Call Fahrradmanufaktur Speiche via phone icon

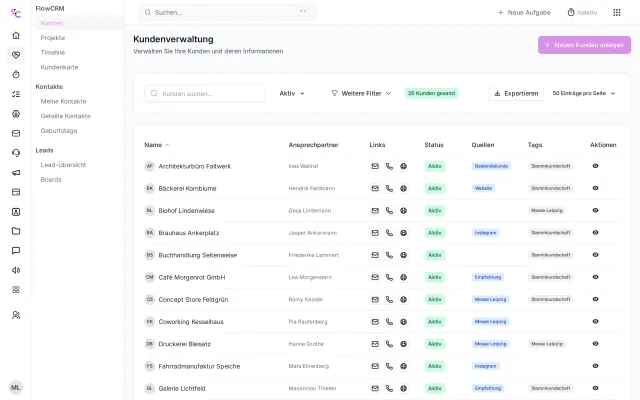click(389, 366)
